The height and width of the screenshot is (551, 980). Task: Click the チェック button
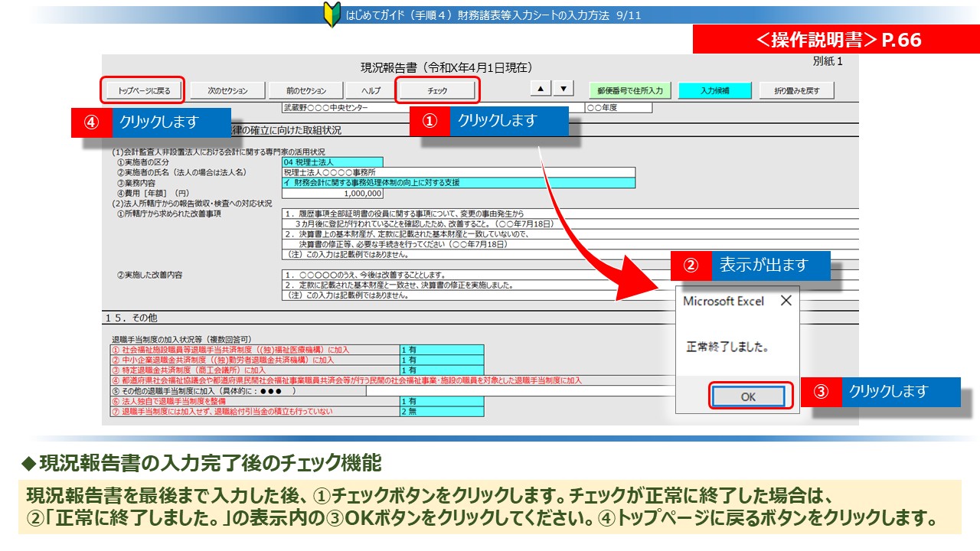pyautogui.click(x=437, y=90)
